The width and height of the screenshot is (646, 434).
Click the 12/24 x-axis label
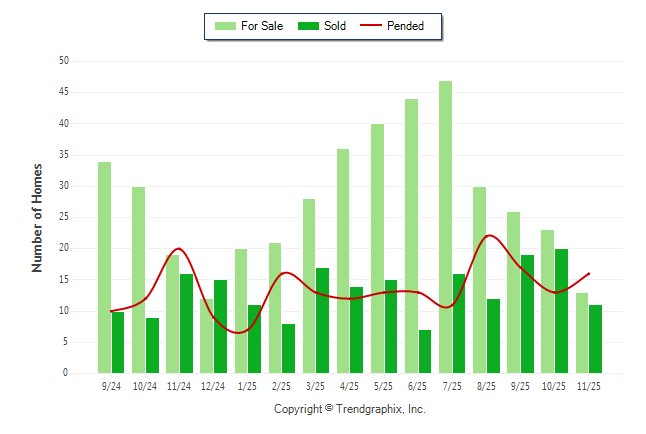(212, 386)
